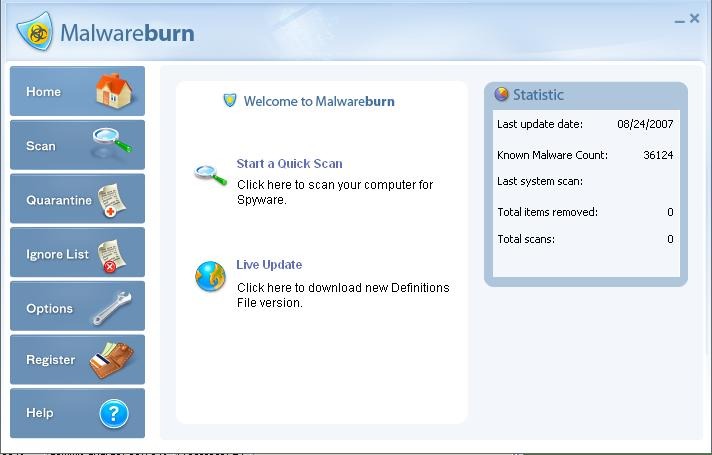Click the Quick Scan magnifier icon
The width and height of the screenshot is (712, 455).
pyautogui.click(x=210, y=175)
